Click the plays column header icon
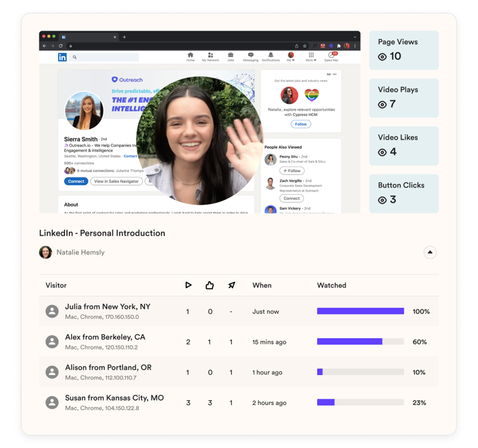478x448 pixels. click(188, 286)
